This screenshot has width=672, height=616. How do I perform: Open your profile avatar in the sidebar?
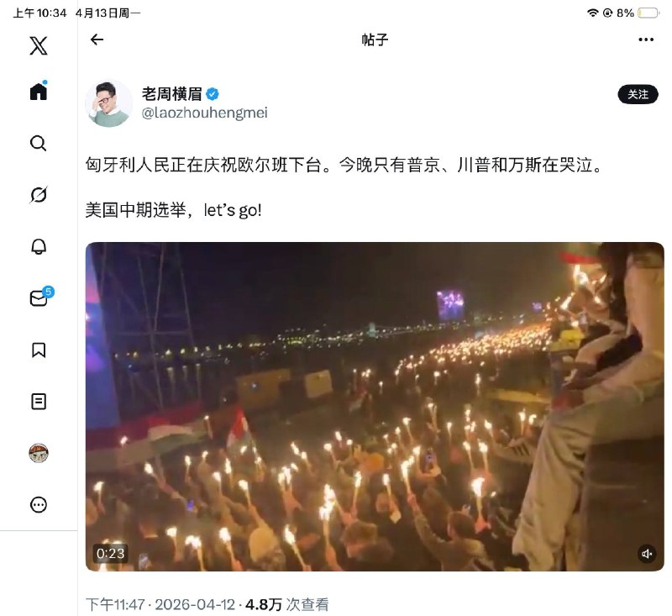click(x=37, y=452)
